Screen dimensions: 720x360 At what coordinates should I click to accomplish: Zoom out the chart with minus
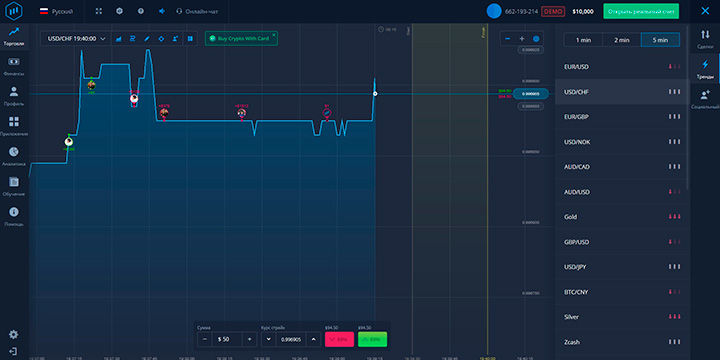[x=507, y=39]
